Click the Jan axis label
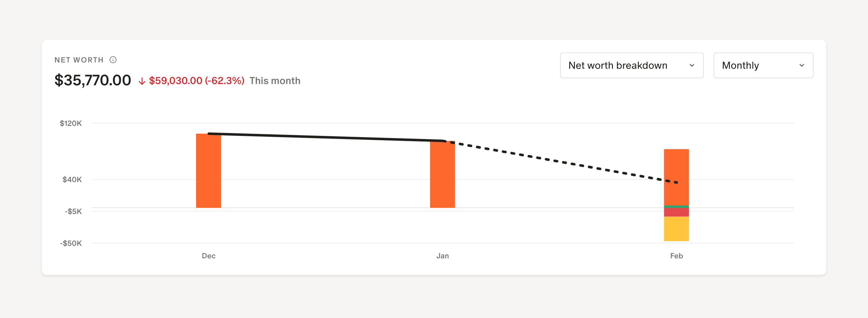Screen dimensions: 868x318 (442, 256)
